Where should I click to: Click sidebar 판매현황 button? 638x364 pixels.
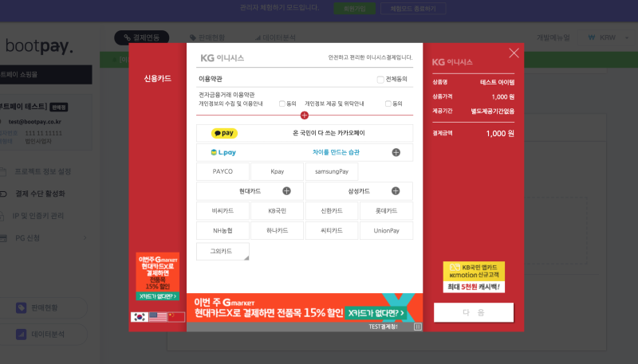click(44, 308)
